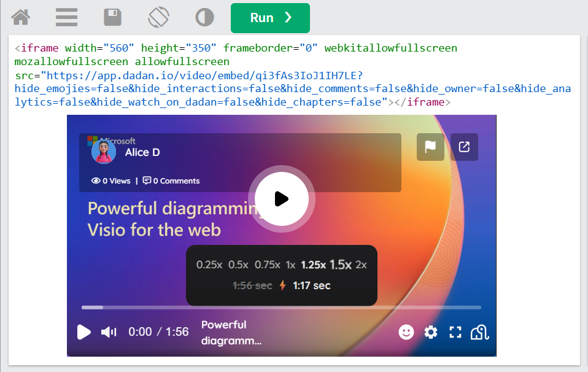Screen dimensions: 588x372
Task: Click the video progress bar to seek
Action: tap(281, 307)
